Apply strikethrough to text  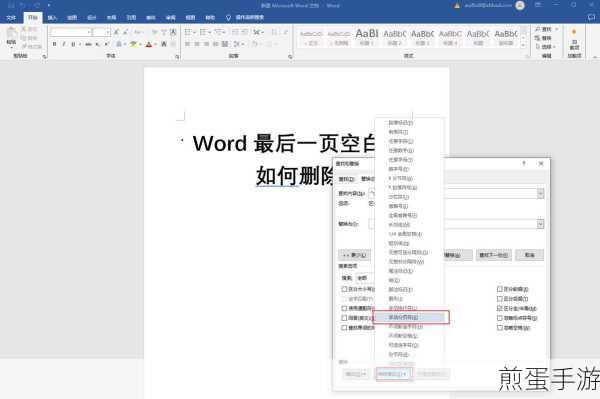(x=88, y=44)
